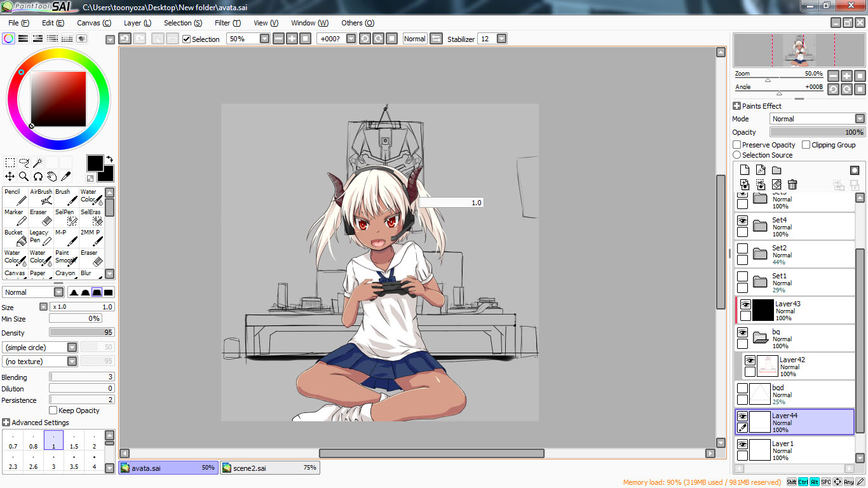Click the undo button in toolbar
868x488 pixels.
pos(125,39)
